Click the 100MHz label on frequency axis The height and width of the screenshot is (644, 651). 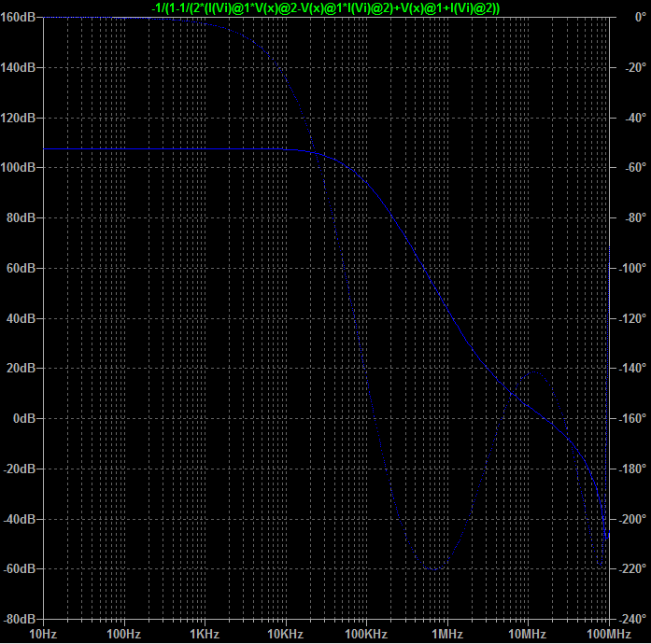pyautogui.click(x=609, y=634)
